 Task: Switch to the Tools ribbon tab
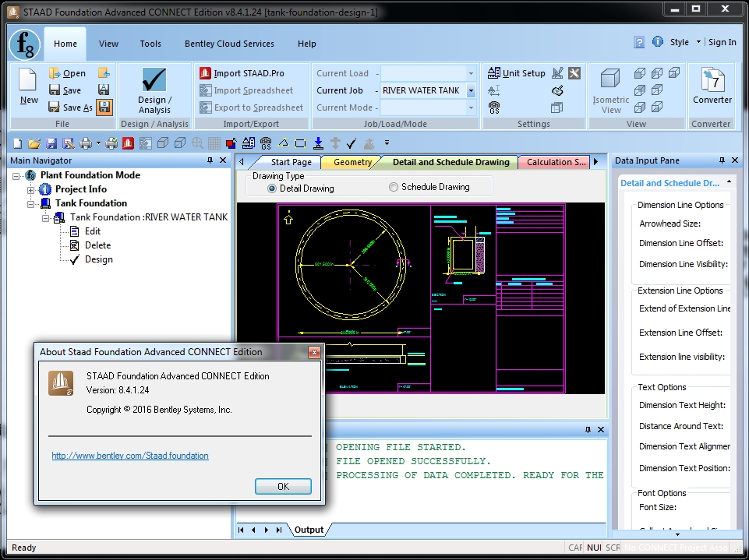(x=150, y=44)
